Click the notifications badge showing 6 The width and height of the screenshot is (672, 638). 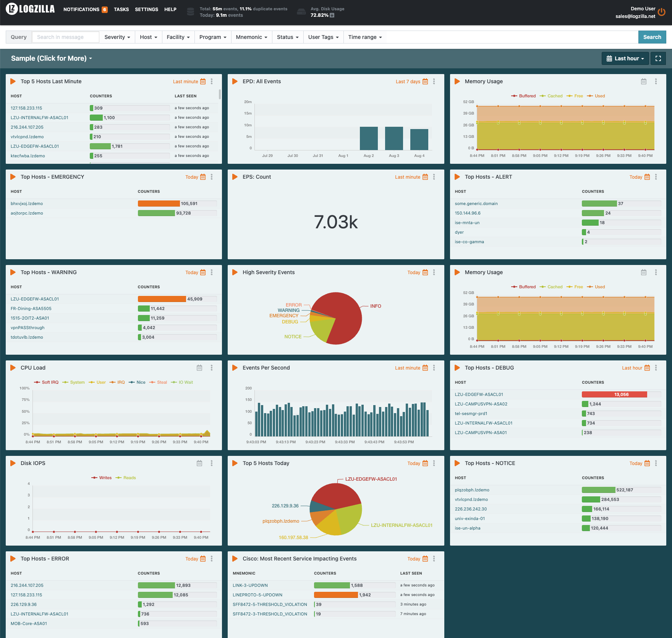tap(104, 10)
